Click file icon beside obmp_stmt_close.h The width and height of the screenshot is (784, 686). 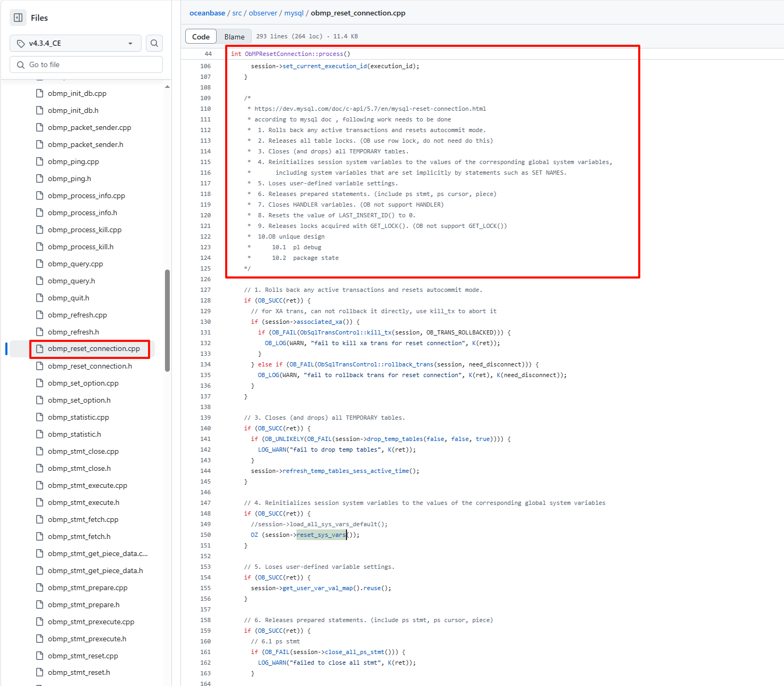point(39,468)
